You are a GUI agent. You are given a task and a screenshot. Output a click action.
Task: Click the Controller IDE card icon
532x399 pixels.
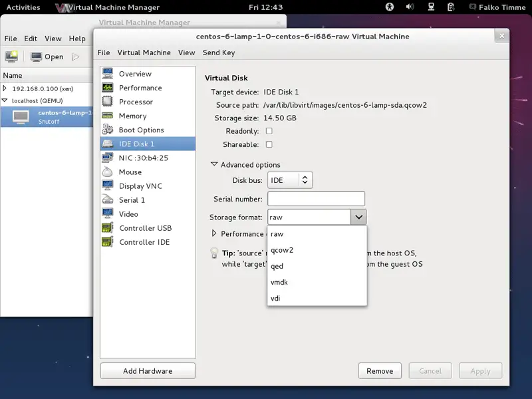(x=108, y=242)
